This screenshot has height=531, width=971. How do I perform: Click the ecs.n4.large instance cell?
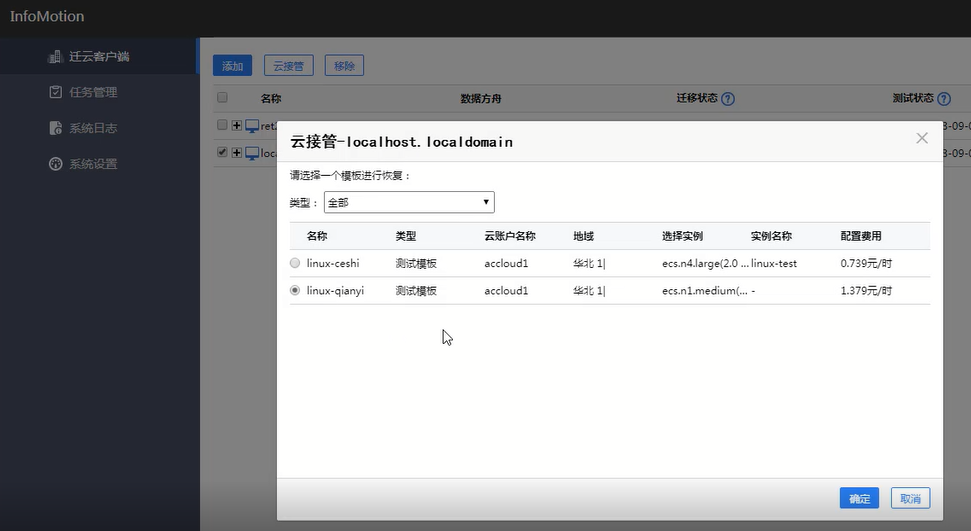click(705, 263)
